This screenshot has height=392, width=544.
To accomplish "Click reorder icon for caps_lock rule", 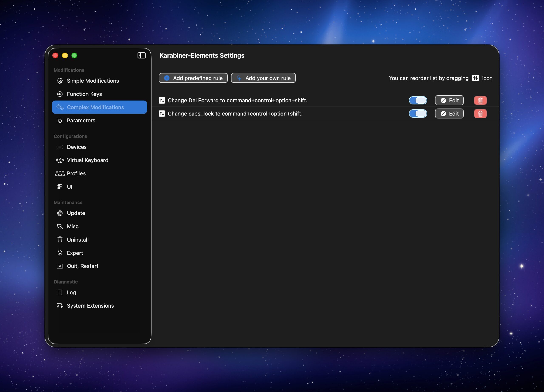I will [x=162, y=114].
